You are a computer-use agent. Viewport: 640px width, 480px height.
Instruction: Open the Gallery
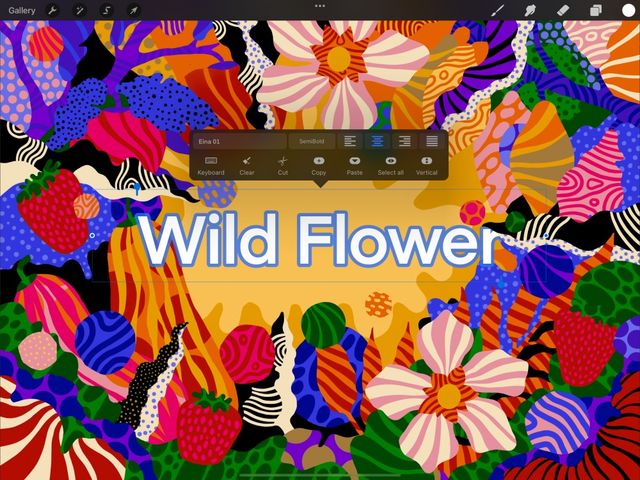(x=22, y=10)
